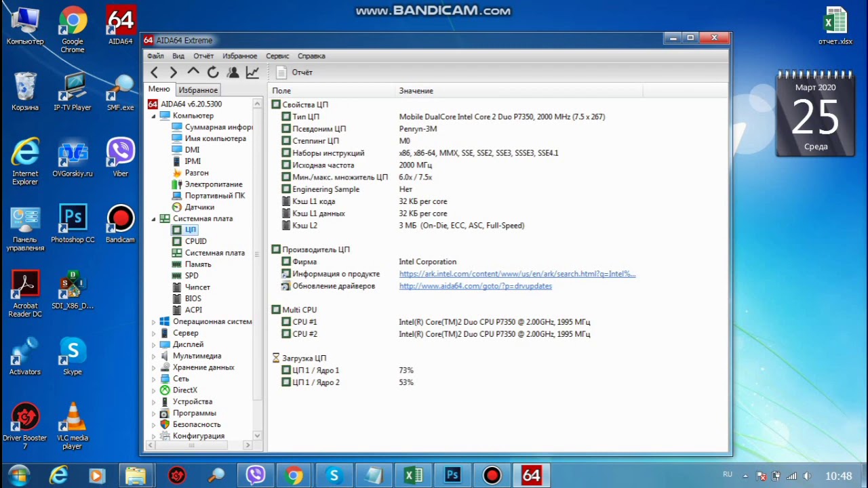This screenshot has height=488, width=868.
Task: Expand the Хранение данных tree node
Action: 153,368
